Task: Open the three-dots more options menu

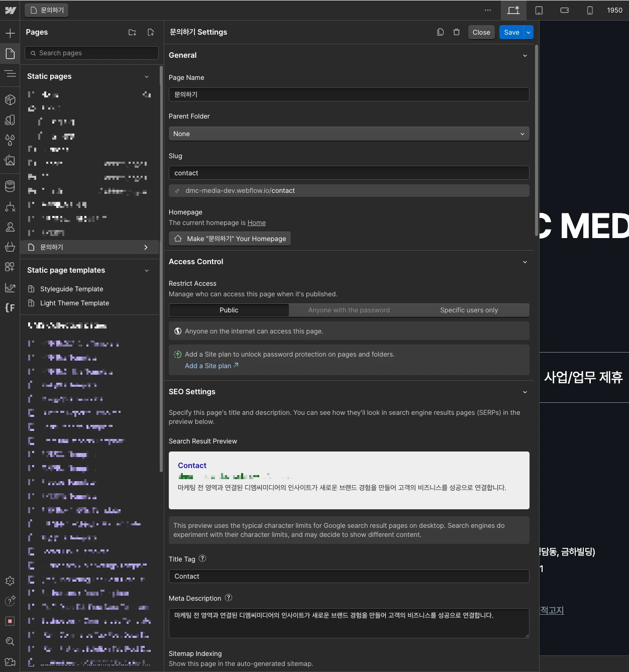Action: [x=488, y=10]
